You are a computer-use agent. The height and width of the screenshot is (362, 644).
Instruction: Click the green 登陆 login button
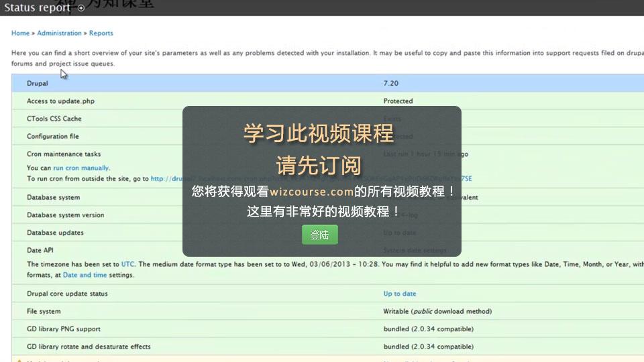(319, 235)
